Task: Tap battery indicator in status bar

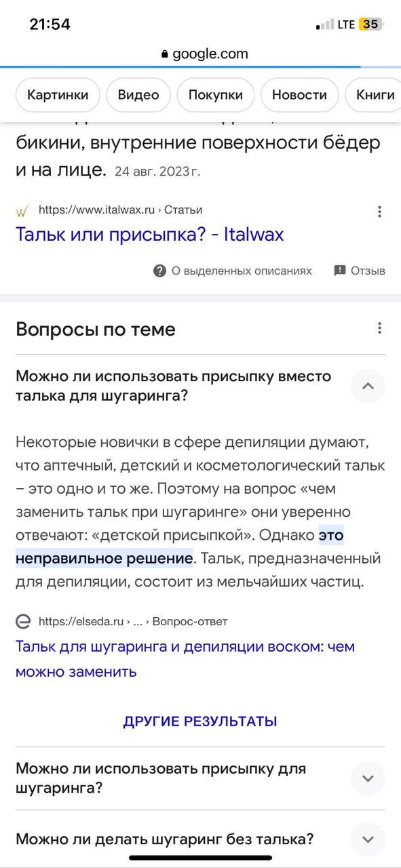Action: click(371, 24)
